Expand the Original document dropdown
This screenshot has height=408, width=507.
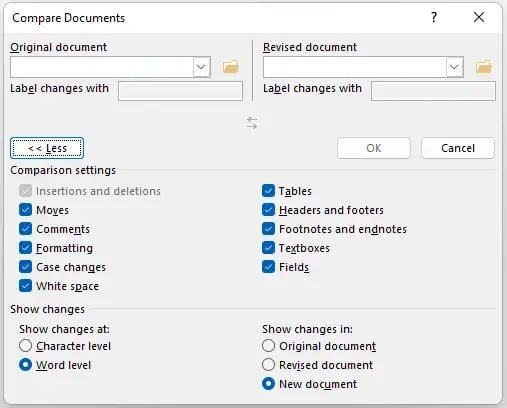coord(201,67)
